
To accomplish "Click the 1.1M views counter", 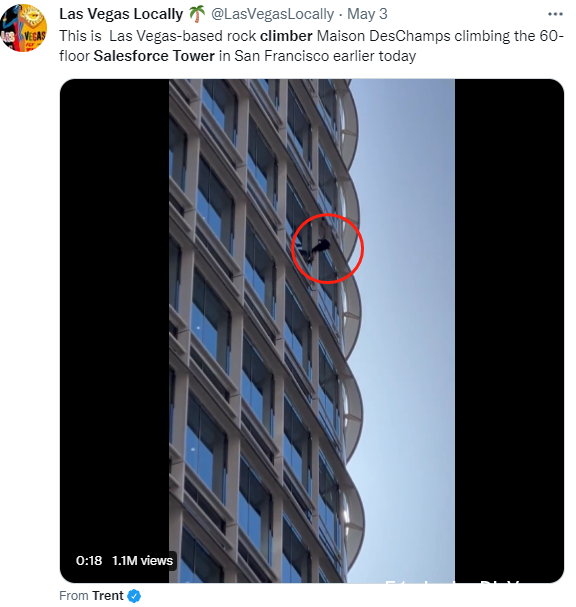I will click(142, 561).
